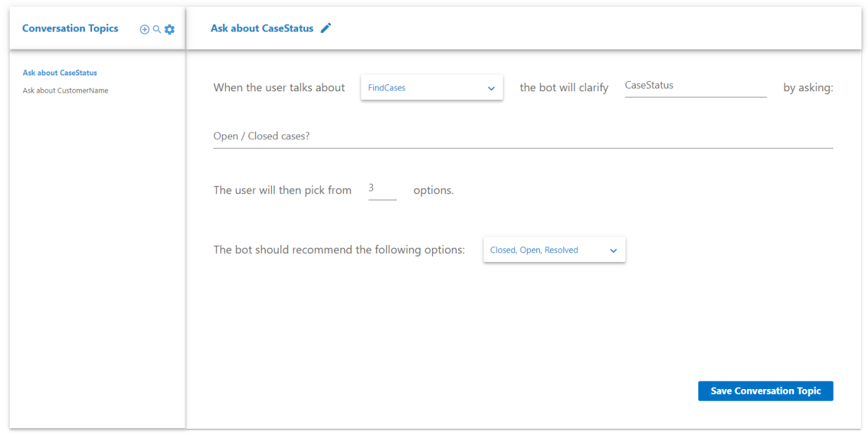Click the 'Ask about CaseStatus' header title

coord(262,28)
